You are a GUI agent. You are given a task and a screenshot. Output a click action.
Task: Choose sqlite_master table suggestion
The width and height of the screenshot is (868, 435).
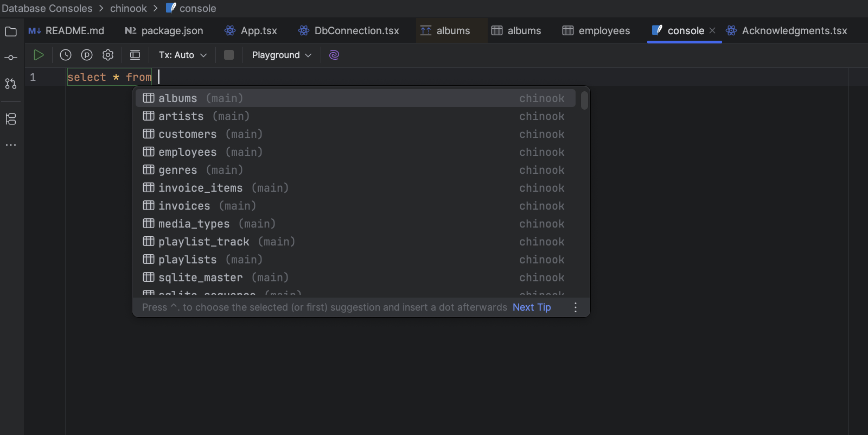[355, 278]
